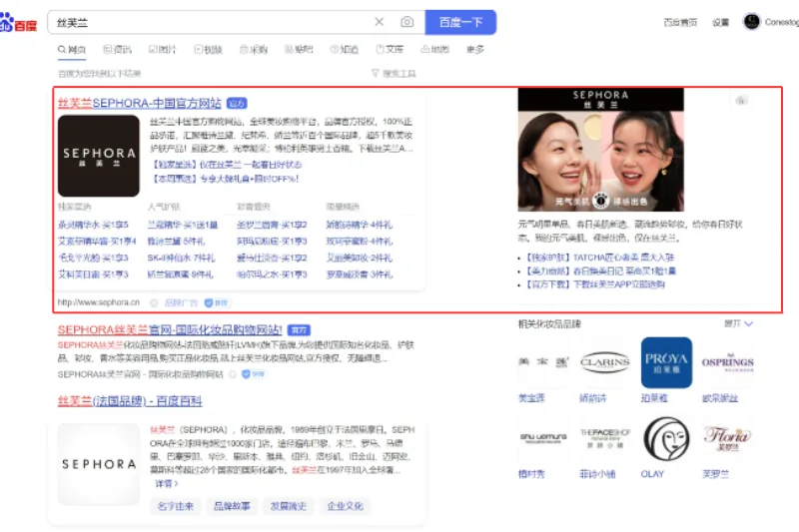Click the 名字由来 tag button
This screenshot has width=799, height=532.
176,506
